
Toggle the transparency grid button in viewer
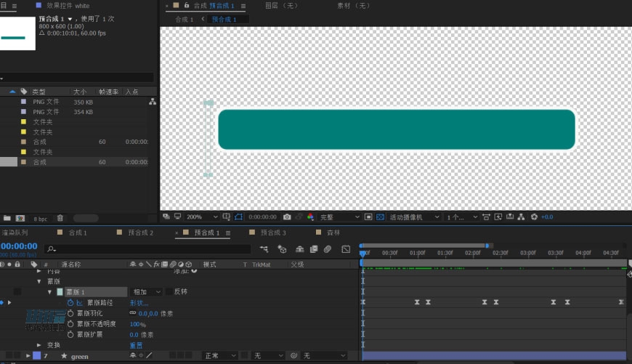[381, 217]
